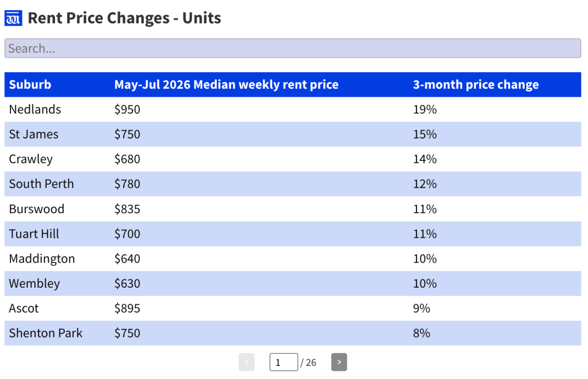
Task: Select the Shenton Park row
Action: 293,333
